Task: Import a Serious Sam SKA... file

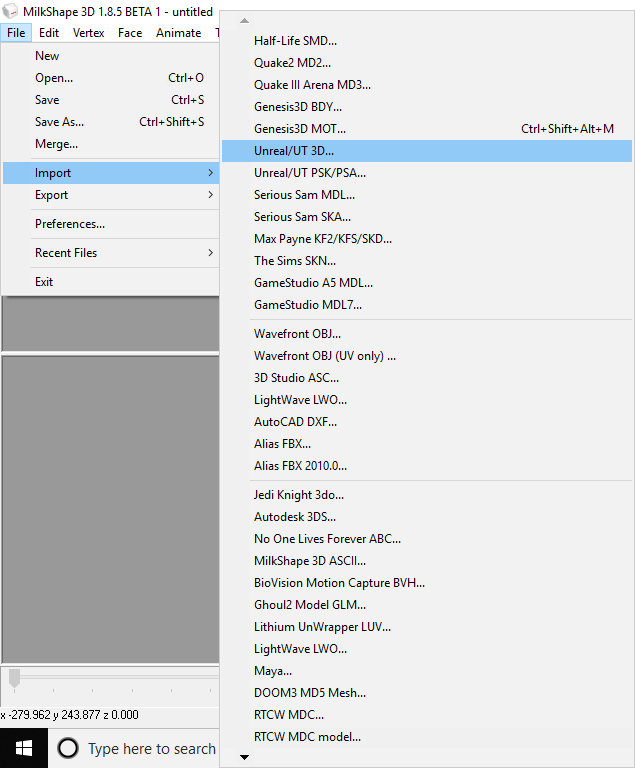Action: click(x=427, y=216)
